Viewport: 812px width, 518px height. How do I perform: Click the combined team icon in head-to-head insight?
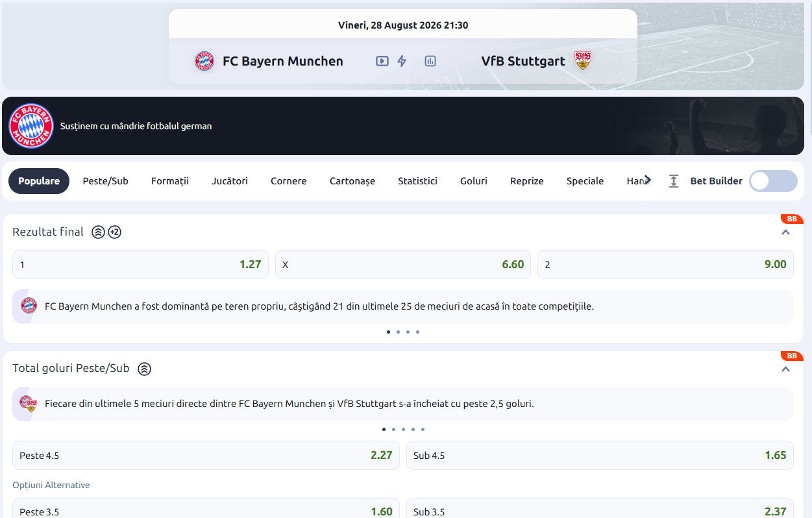click(28, 404)
